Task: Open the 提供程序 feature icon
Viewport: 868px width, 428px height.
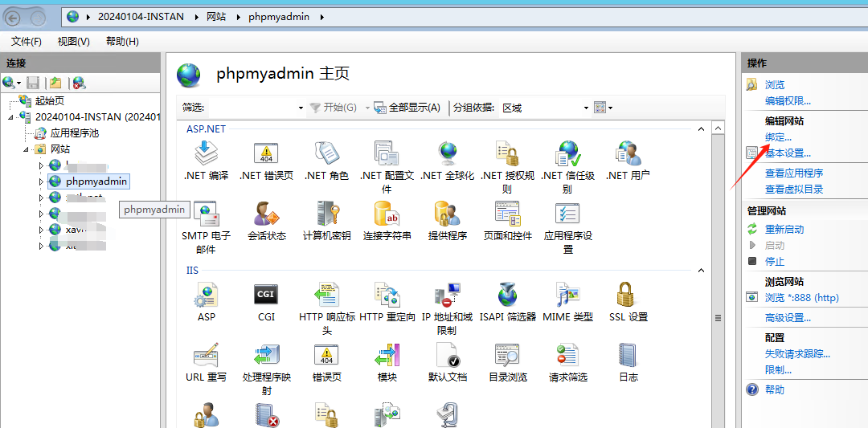Action: pyautogui.click(x=448, y=214)
